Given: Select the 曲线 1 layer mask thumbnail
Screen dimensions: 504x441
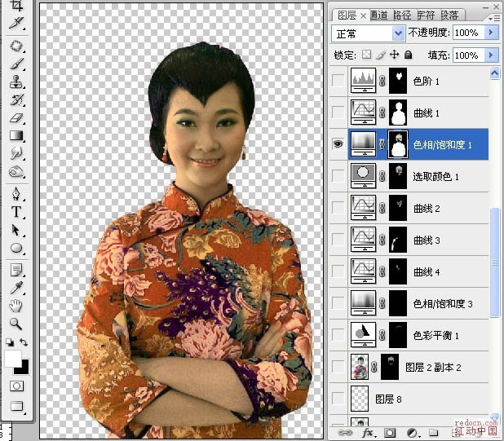Looking at the screenshot, I should point(398,112).
